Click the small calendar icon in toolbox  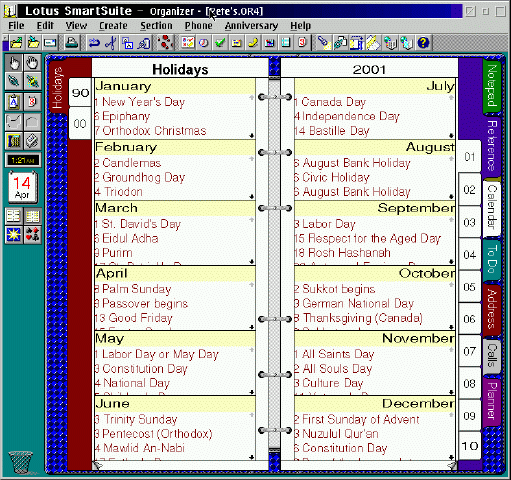tap(32, 102)
